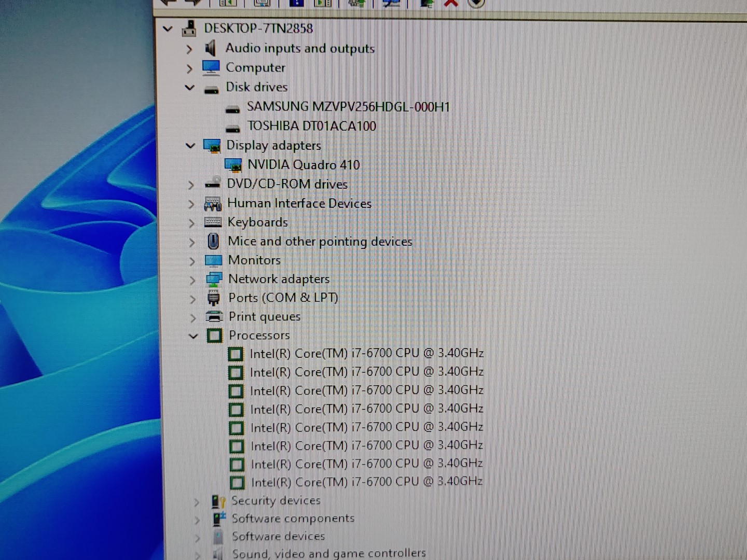747x560 pixels.
Task: Collapse the Disk drives category
Action: [190, 88]
